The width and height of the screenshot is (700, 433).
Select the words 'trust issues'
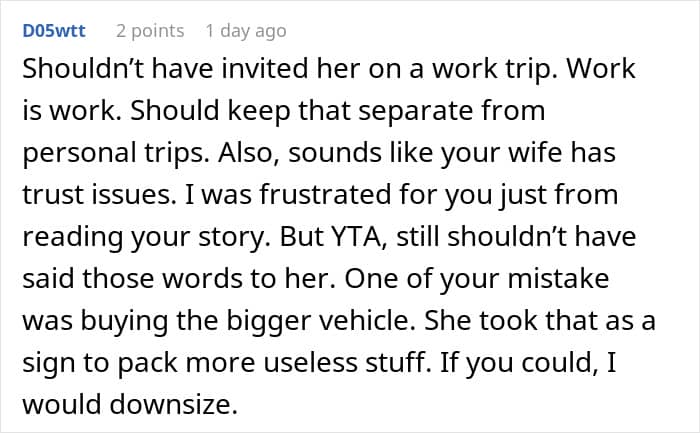[100, 195]
